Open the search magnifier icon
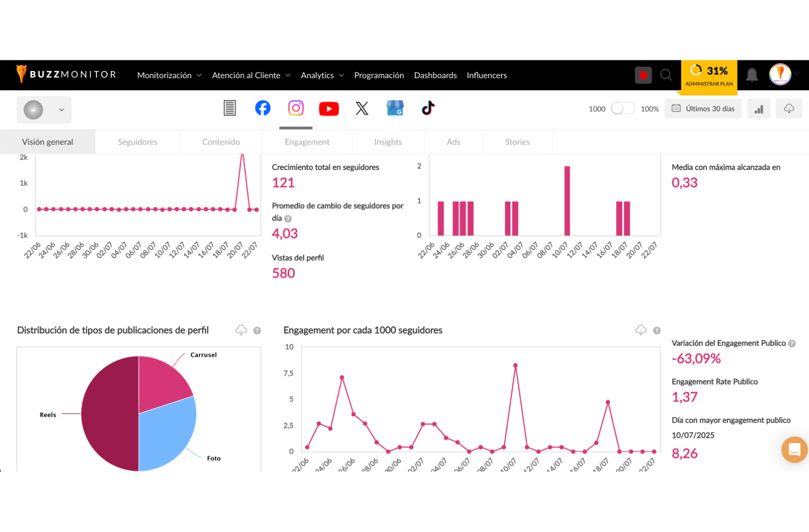 pyautogui.click(x=666, y=75)
